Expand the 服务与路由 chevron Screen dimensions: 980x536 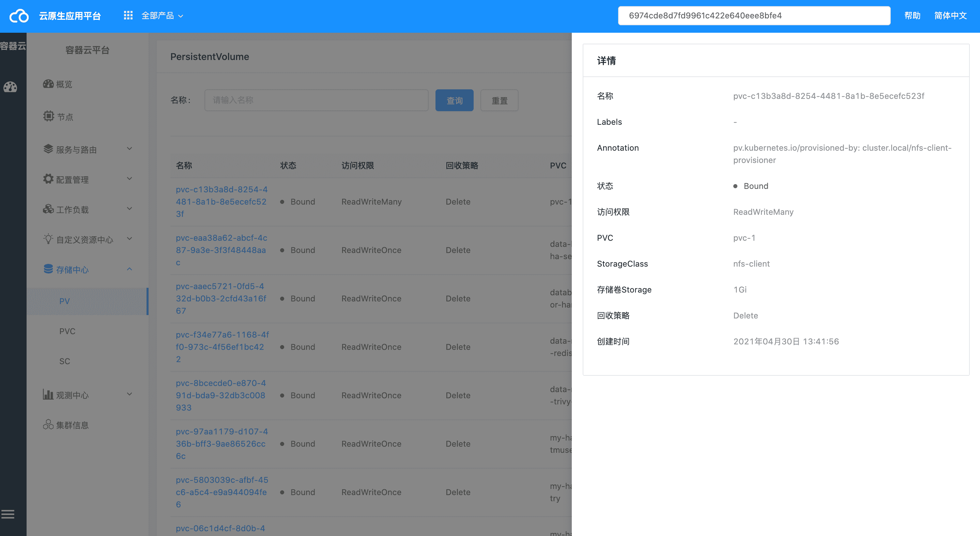point(129,149)
